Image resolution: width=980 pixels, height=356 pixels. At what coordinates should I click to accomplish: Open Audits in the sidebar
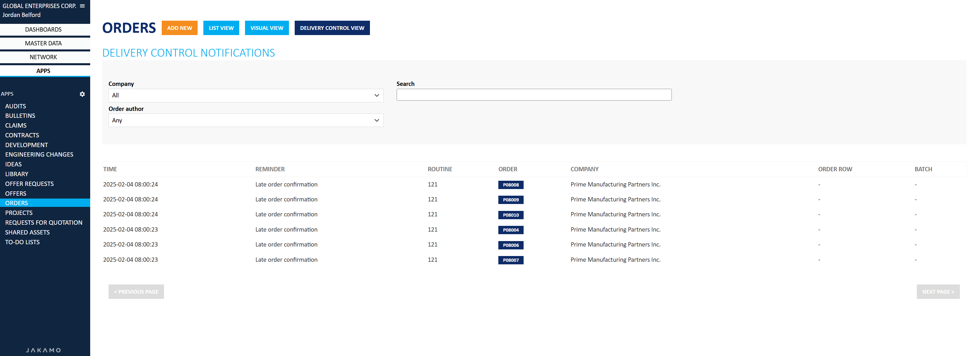pos(16,106)
